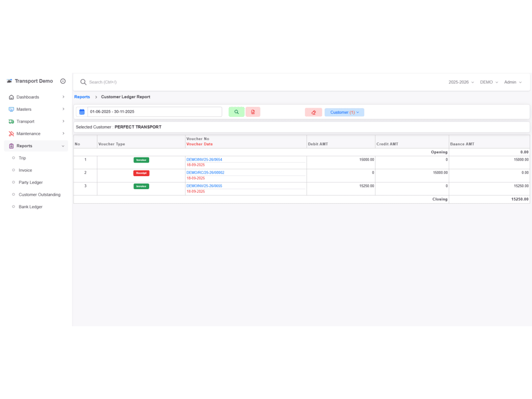Click the green search button
532x399 pixels.
click(x=236, y=112)
